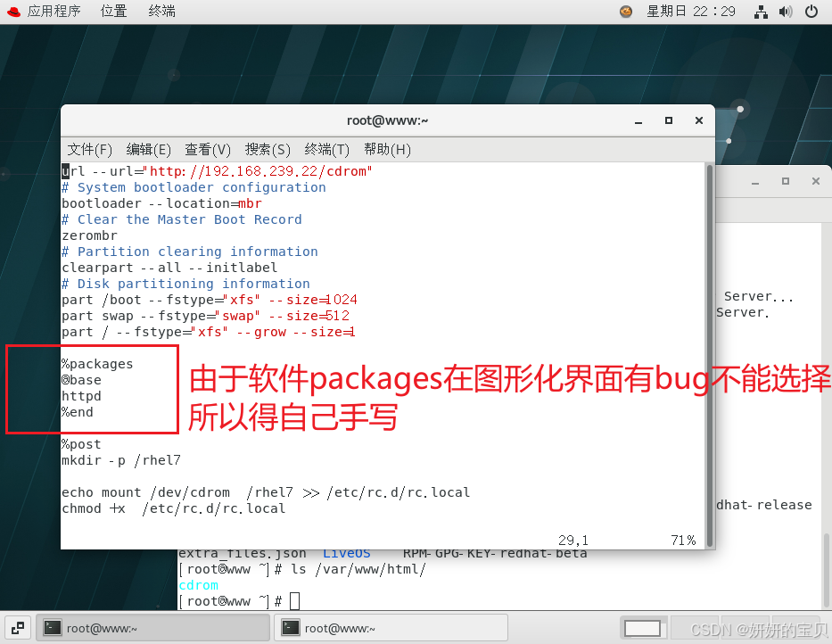The image size is (832, 644).
Task: Click 'cdrom' in the background terminal output
Action: pyautogui.click(x=199, y=586)
